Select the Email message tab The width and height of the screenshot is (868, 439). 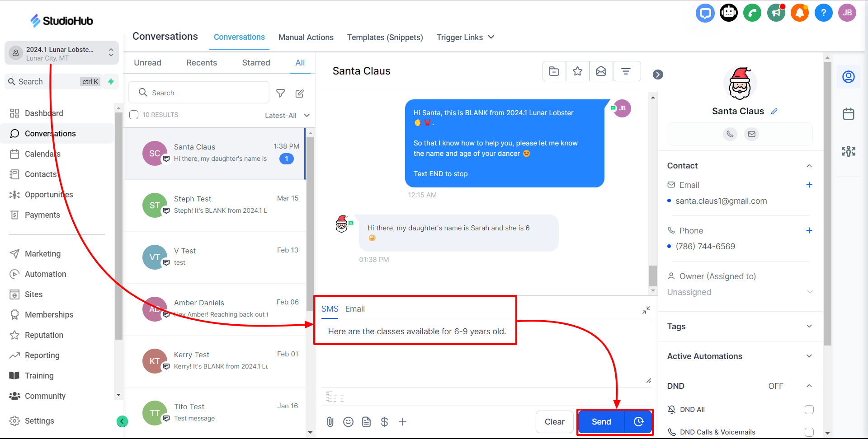point(355,309)
